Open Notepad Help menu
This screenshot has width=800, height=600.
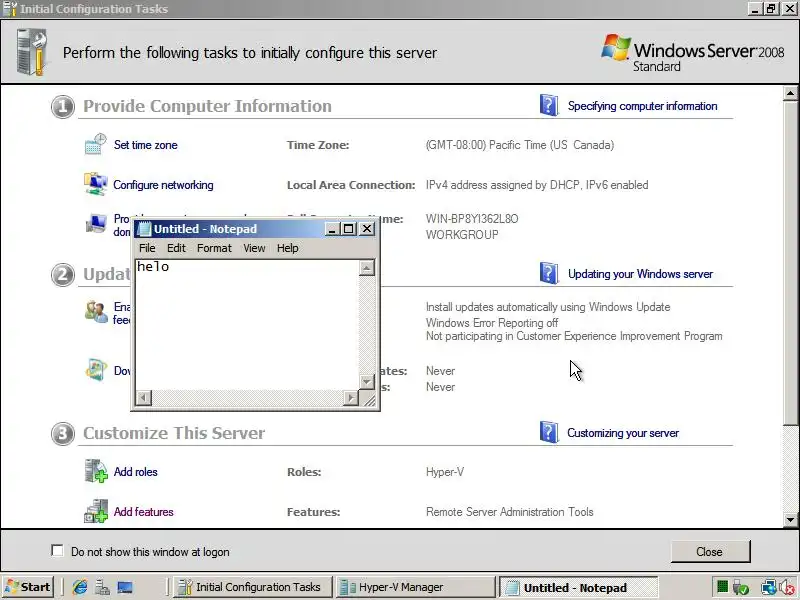click(288, 248)
